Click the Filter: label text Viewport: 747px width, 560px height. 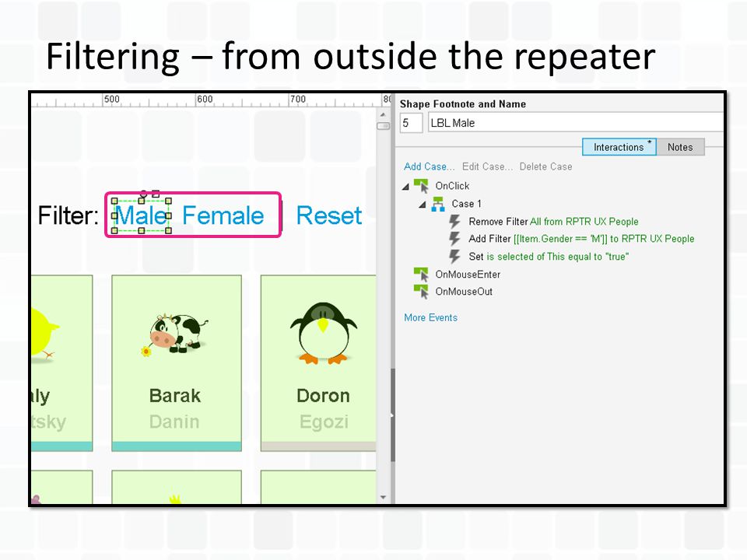(x=68, y=215)
